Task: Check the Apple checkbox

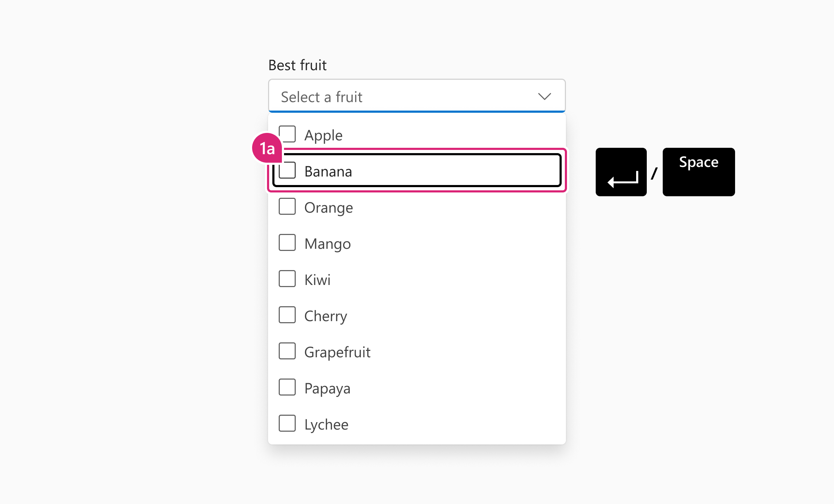Action: coord(287,134)
